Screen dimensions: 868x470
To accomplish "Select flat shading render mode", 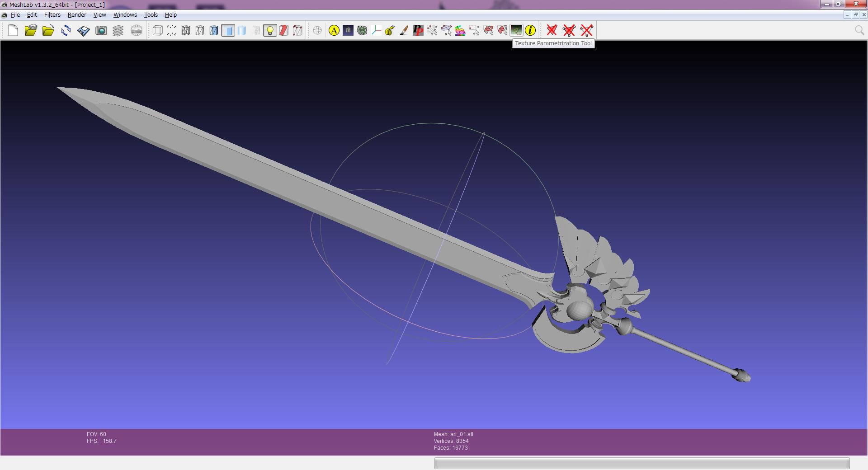I will click(228, 30).
